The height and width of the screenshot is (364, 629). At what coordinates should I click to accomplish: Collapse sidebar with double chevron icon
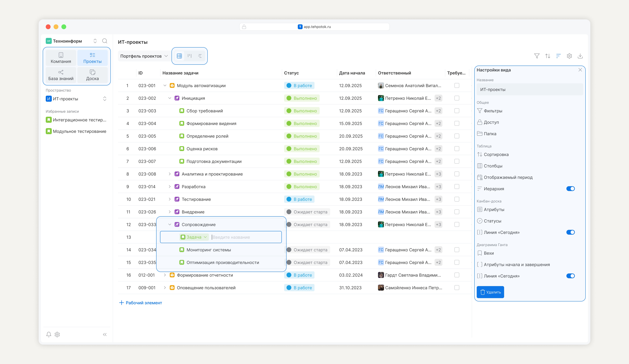click(x=105, y=334)
